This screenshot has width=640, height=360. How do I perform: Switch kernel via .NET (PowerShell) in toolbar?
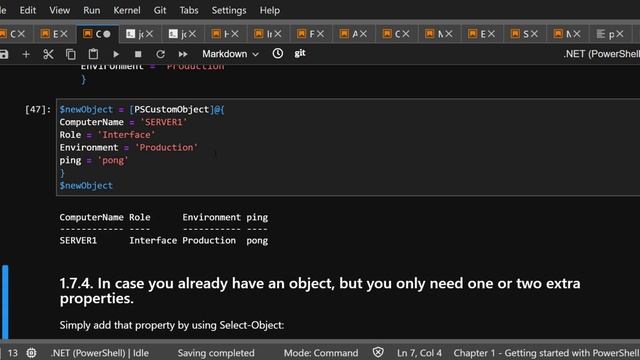point(601,54)
